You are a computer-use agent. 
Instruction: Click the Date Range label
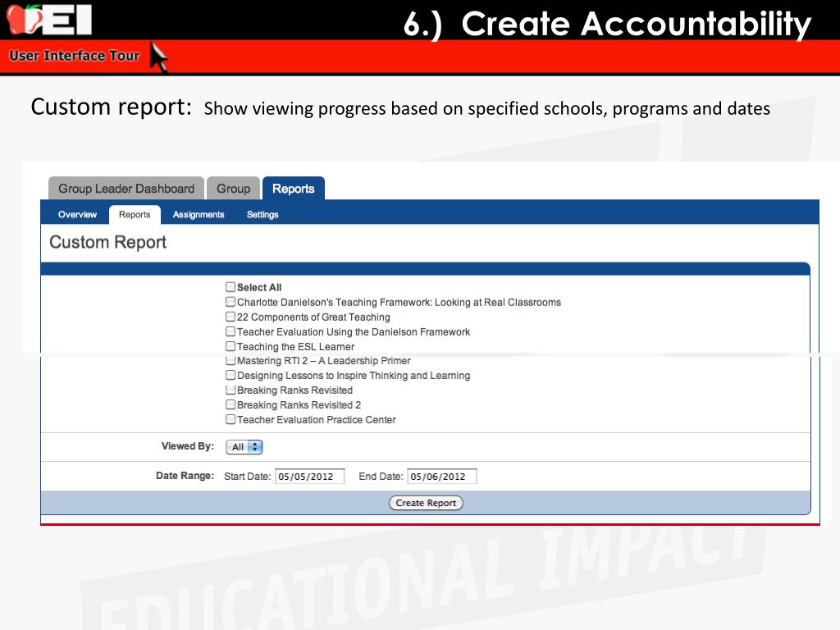click(x=185, y=476)
